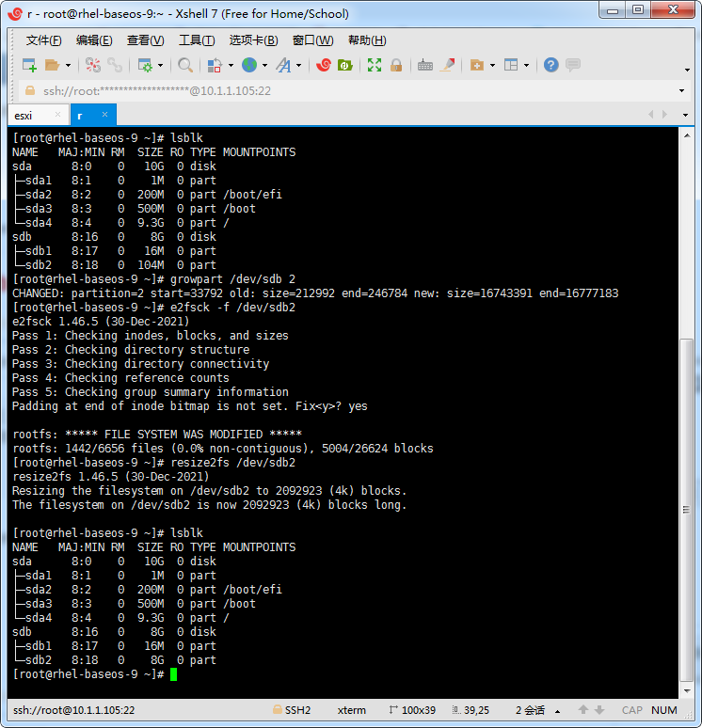Viewport: 702px width, 728px height.
Task: Click the 39,25 cursor position indicator
Action: coord(471,710)
